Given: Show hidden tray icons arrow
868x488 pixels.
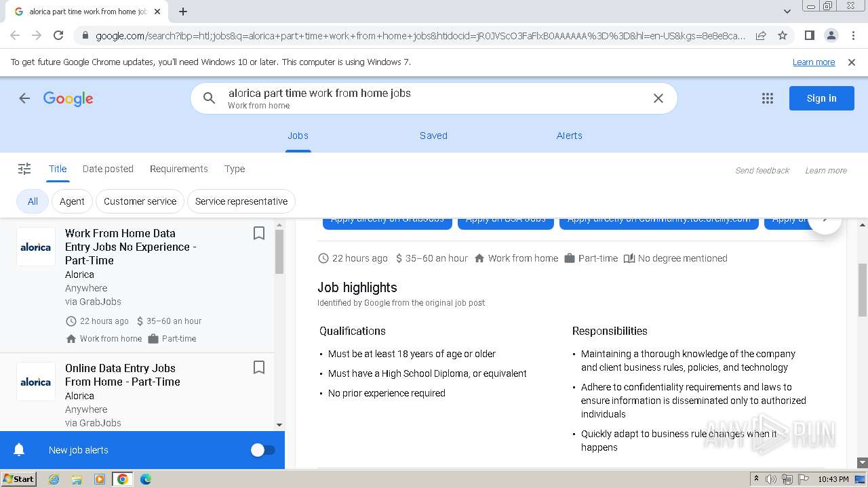Looking at the screenshot, I should point(757,479).
